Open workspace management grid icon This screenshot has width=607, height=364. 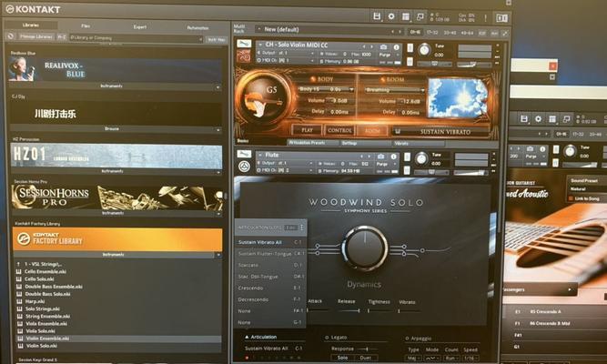pyautogui.click(x=406, y=16)
